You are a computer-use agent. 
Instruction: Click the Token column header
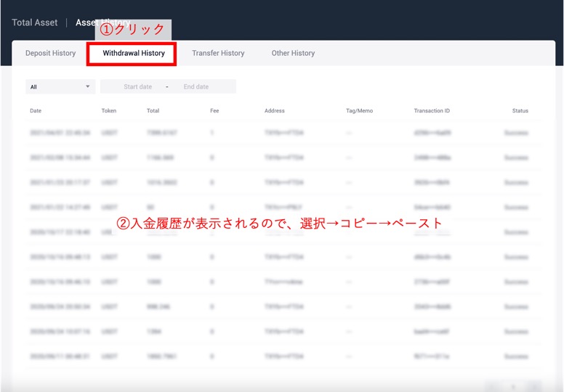[x=108, y=110]
